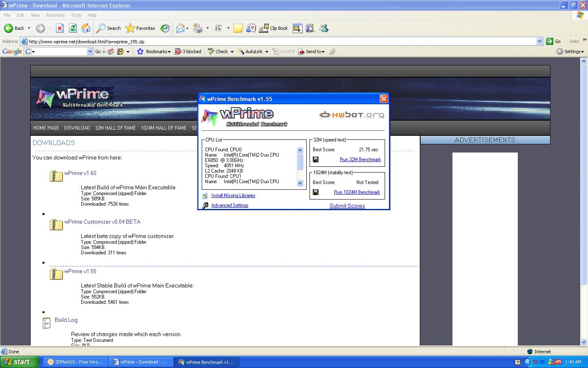Click the IE Back button
The image size is (588, 368).
14,28
